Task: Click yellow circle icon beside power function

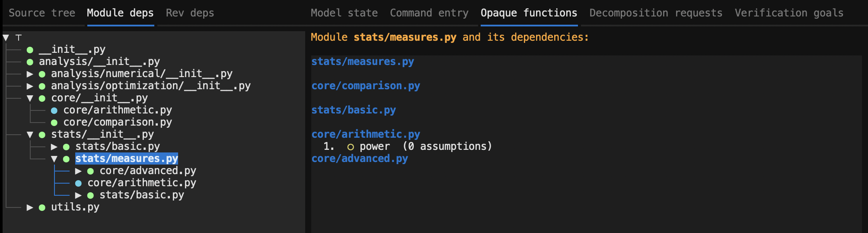Action: pos(351,147)
